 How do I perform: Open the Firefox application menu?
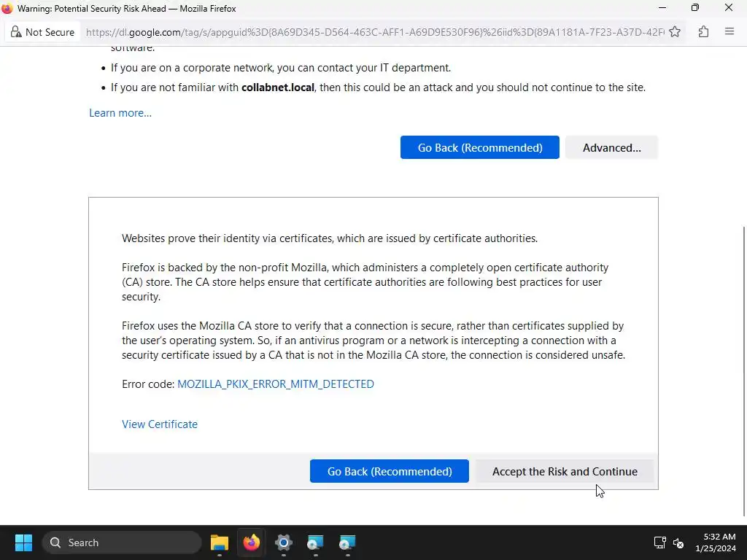pos(729,32)
